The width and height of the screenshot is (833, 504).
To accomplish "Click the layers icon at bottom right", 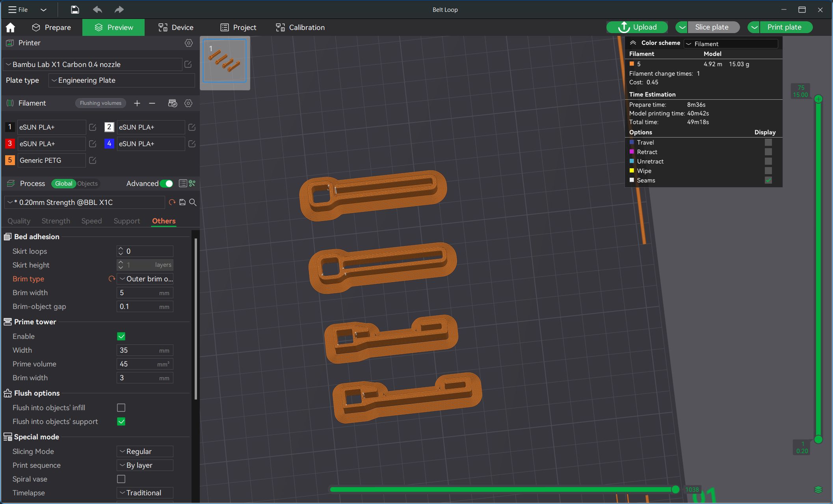I will tap(818, 490).
